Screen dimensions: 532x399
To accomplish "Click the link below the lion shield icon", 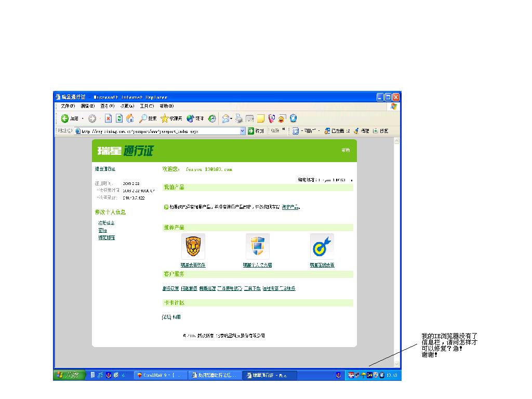I will [x=193, y=265].
